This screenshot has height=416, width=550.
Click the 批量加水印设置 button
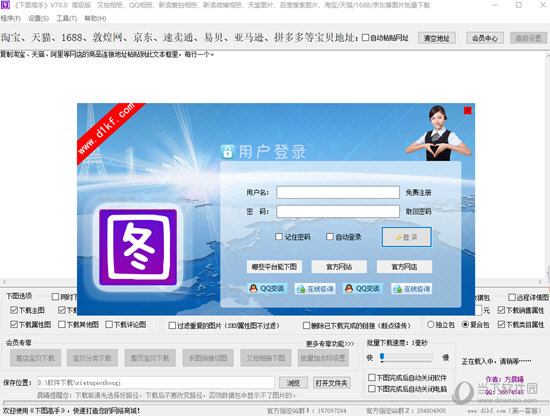pyautogui.click(x=323, y=358)
